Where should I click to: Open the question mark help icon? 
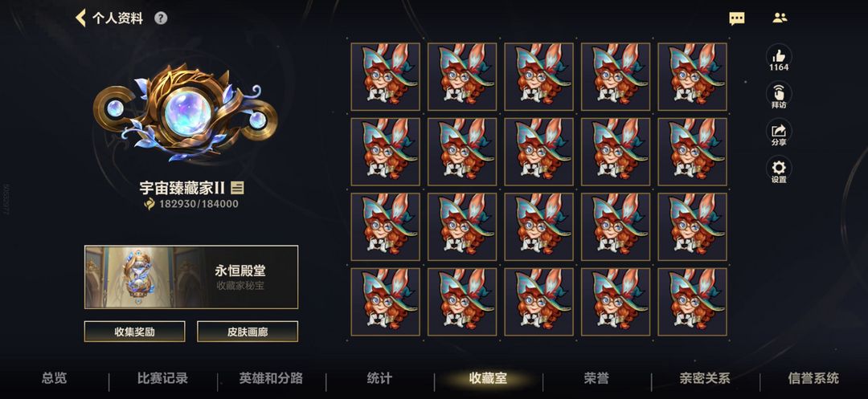(161, 18)
